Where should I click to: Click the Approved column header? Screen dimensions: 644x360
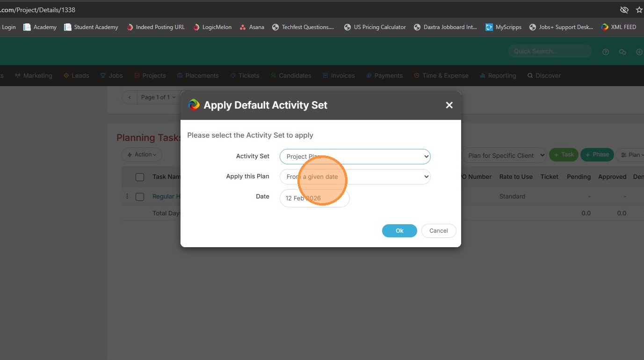tap(612, 177)
